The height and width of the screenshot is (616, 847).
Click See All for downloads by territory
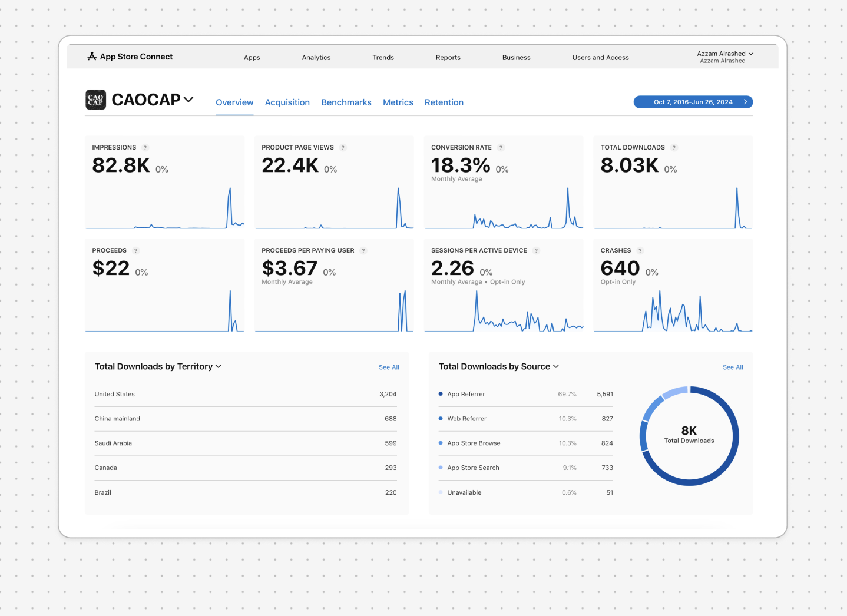[389, 367]
